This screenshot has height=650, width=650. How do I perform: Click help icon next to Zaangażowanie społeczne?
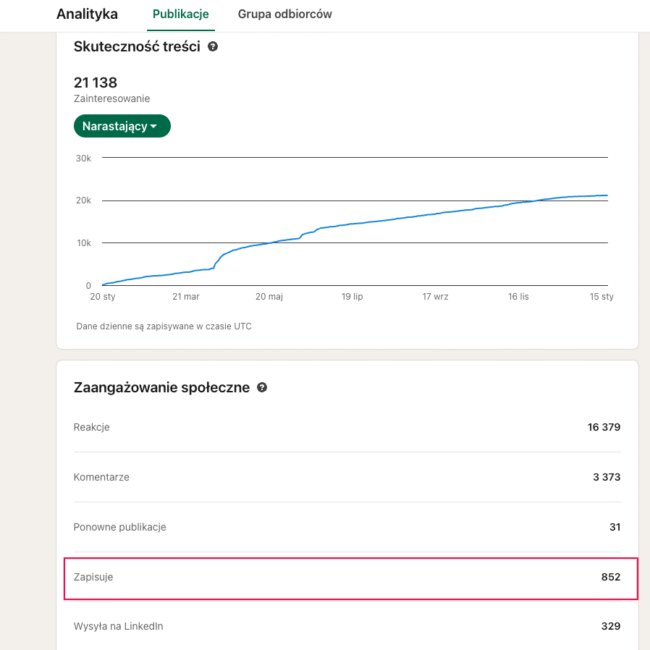[262, 387]
